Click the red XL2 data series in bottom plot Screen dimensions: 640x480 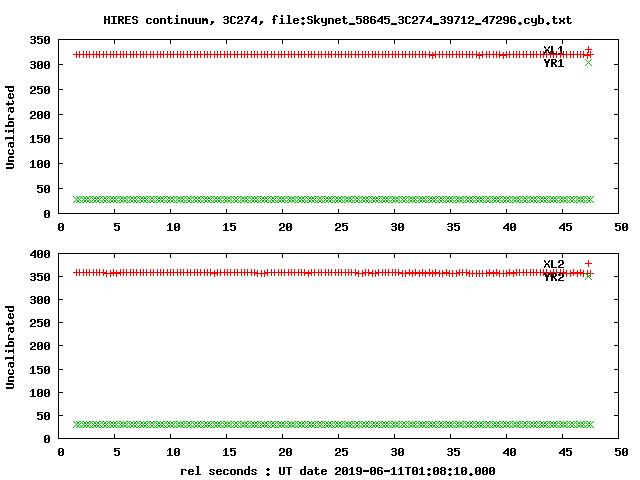pos(333,273)
